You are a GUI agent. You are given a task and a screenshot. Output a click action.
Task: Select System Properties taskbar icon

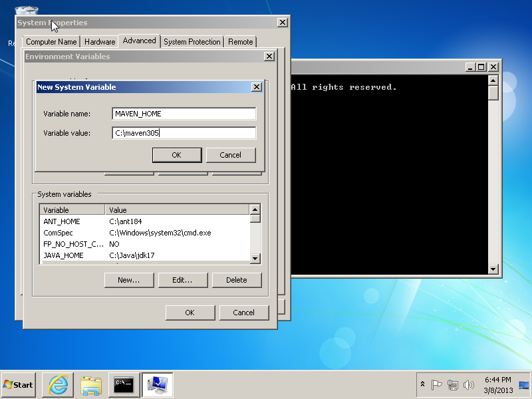(158, 385)
